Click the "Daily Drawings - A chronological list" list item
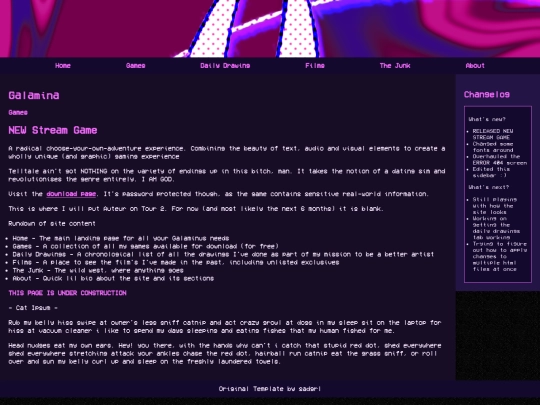 click(x=223, y=254)
